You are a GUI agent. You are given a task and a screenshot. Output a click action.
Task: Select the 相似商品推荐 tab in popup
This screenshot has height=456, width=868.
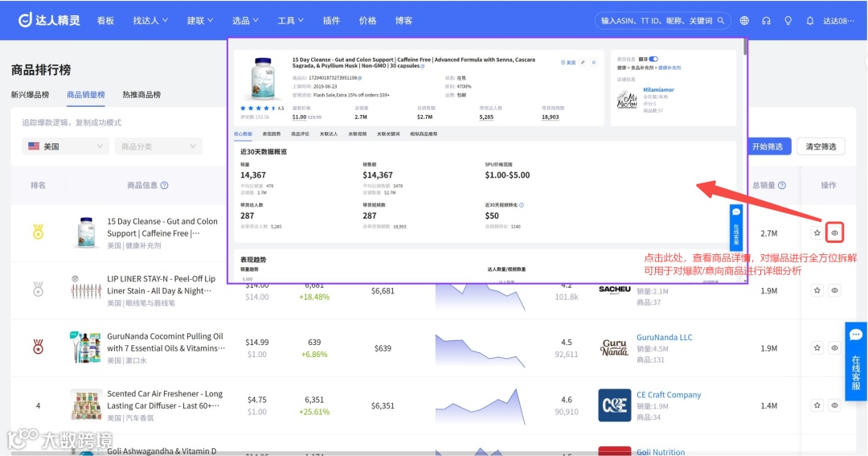coord(424,134)
